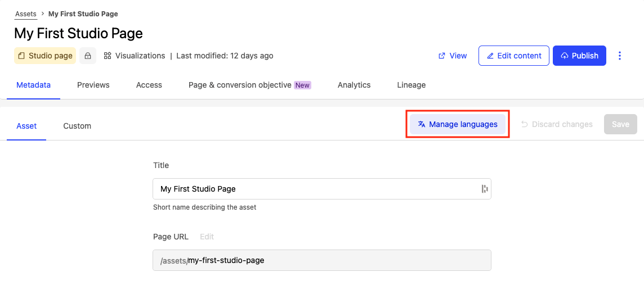
Task: Open the Access tab
Action: tap(149, 85)
